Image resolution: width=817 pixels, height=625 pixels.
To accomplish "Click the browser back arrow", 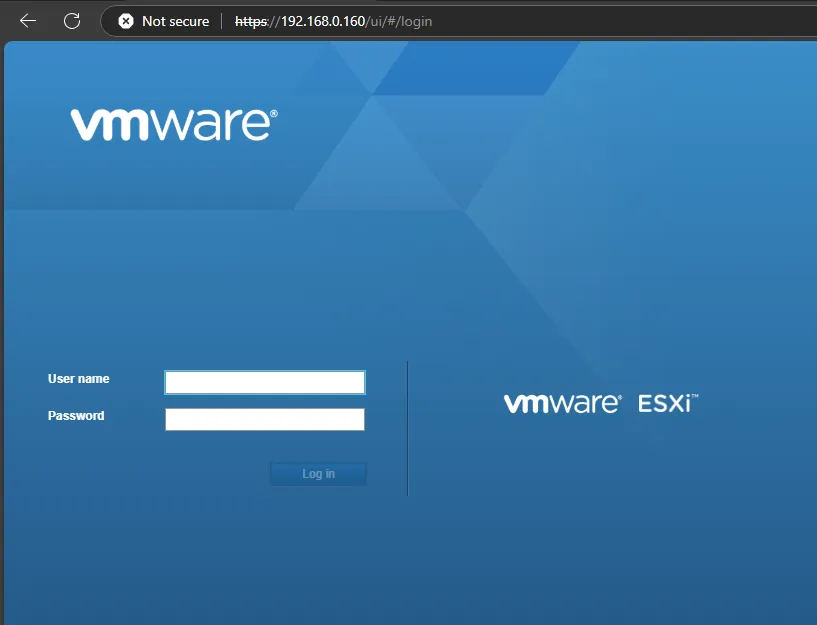I will point(28,21).
